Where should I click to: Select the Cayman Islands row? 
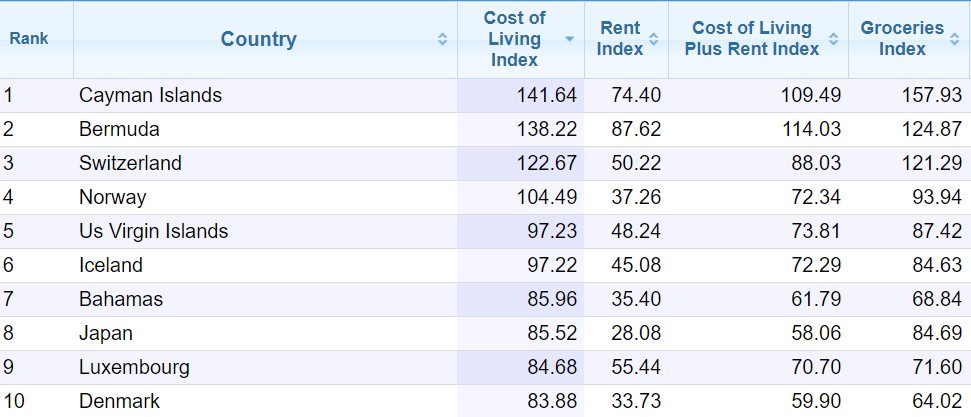tap(486, 95)
